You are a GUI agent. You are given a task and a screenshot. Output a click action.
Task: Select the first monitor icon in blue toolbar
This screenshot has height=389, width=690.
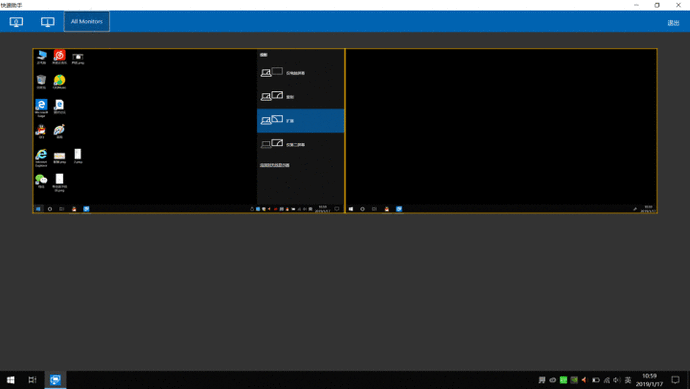pos(16,22)
